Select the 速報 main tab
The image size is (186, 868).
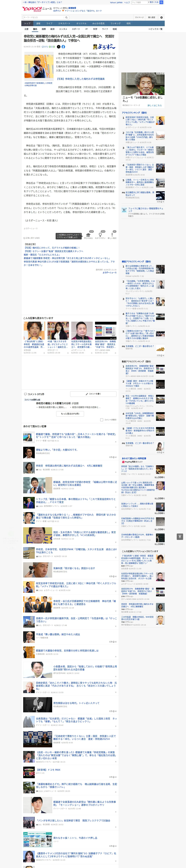[x=38, y=24]
